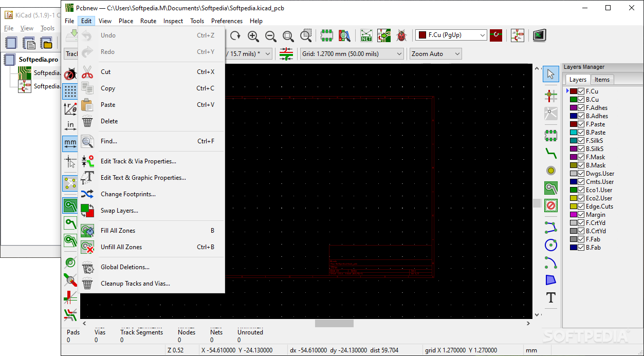Select the draw arc tool
This screenshot has width=644, height=356.
tap(551, 263)
